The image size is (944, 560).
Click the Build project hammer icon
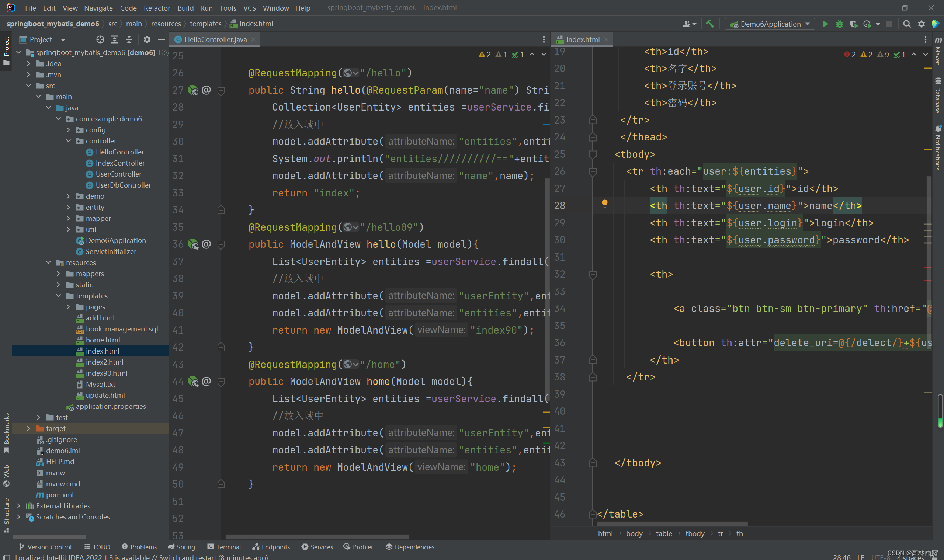tap(709, 24)
